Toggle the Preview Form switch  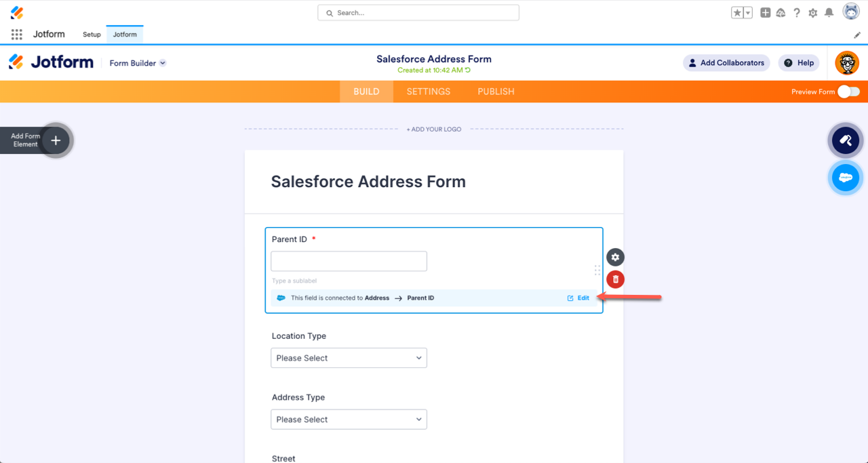(848, 92)
